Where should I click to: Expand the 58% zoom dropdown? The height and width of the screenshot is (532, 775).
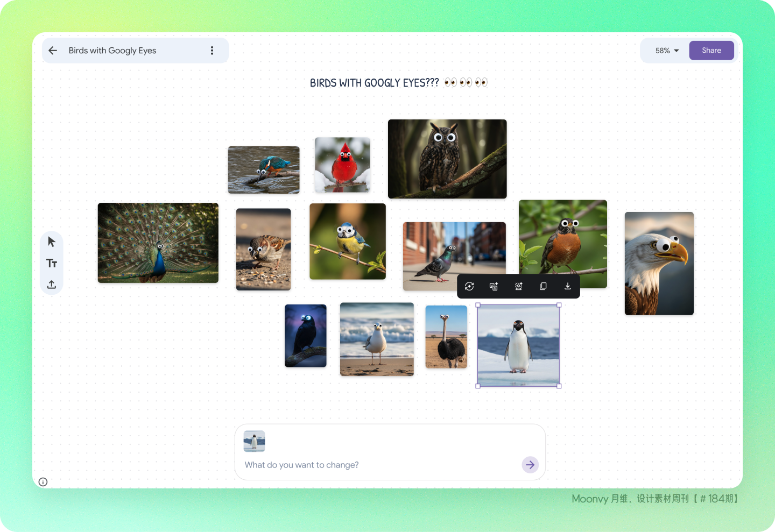[667, 51]
